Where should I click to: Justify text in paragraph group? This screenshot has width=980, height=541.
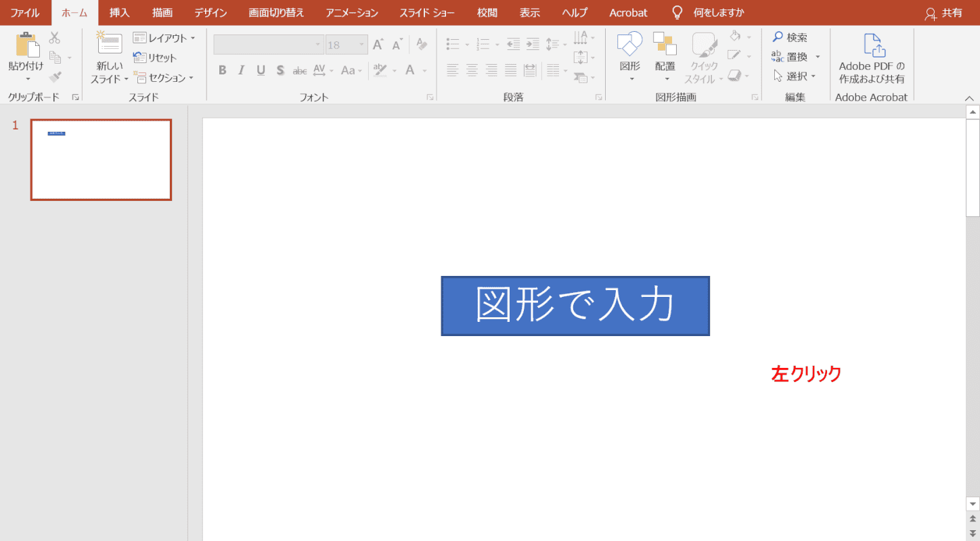point(511,69)
